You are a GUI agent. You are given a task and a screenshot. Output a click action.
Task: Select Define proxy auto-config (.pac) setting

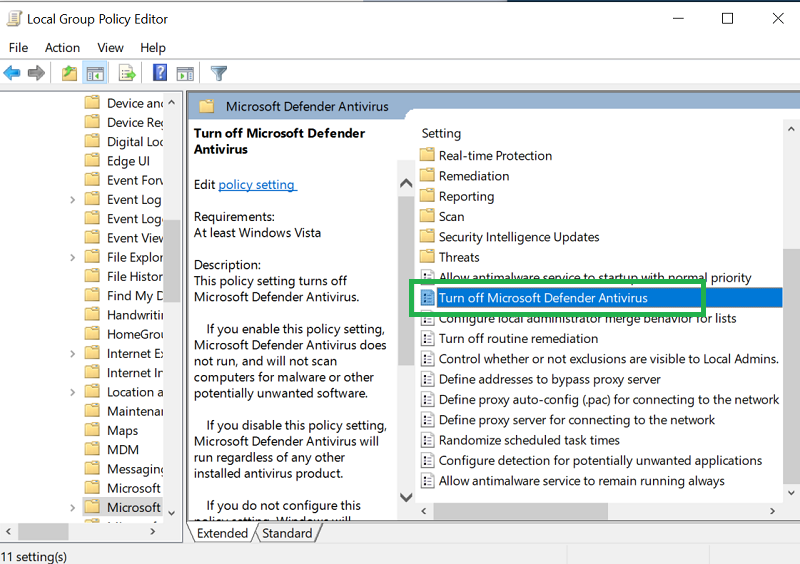(609, 399)
